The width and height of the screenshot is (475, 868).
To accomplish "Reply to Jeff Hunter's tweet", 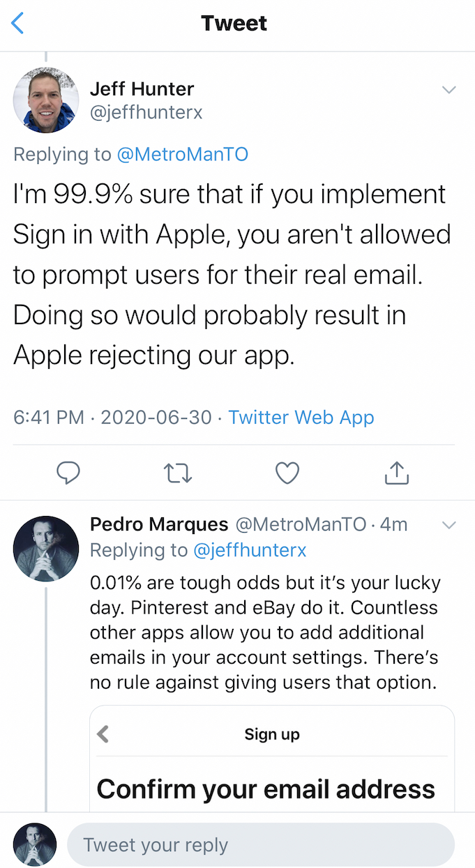I will 68,473.
